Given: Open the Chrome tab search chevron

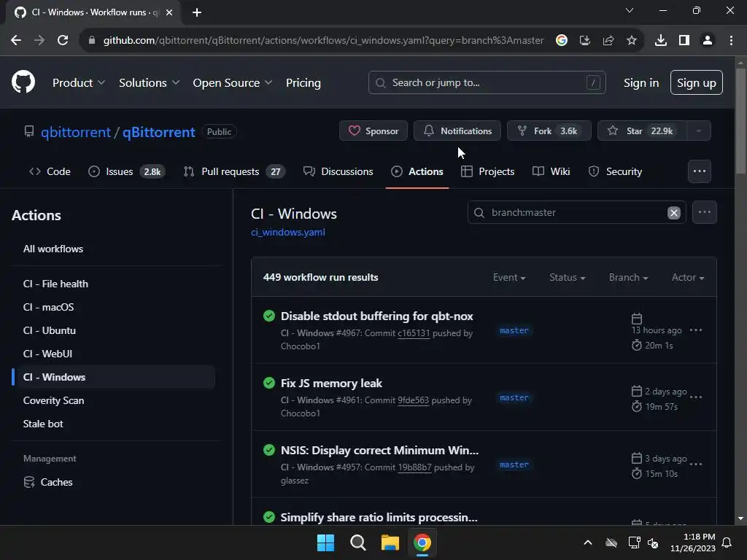Looking at the screenshot, I should pos(630,10).
